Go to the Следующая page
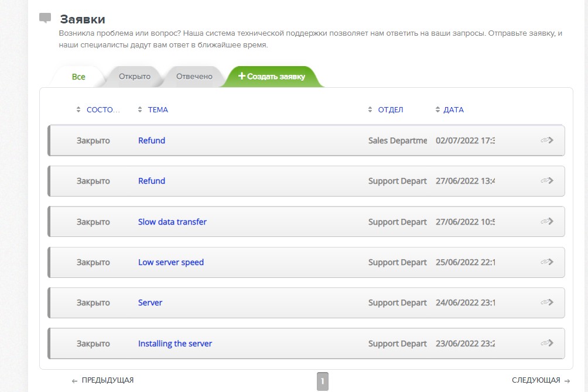This screenshot has height=392, width=588. point(536,380)
